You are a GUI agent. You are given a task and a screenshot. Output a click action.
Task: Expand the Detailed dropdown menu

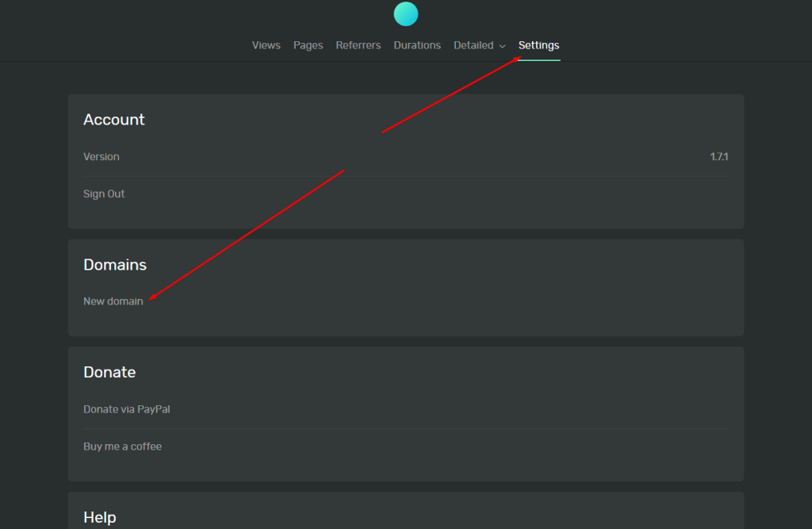pyautogui.click(x=474, y=45)
